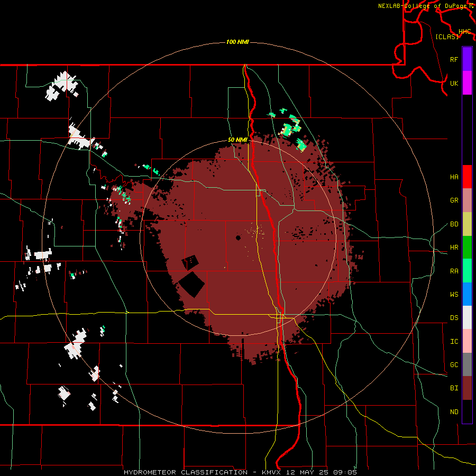
Task: Click the 'GC' legend label
Action: (454, 365)
